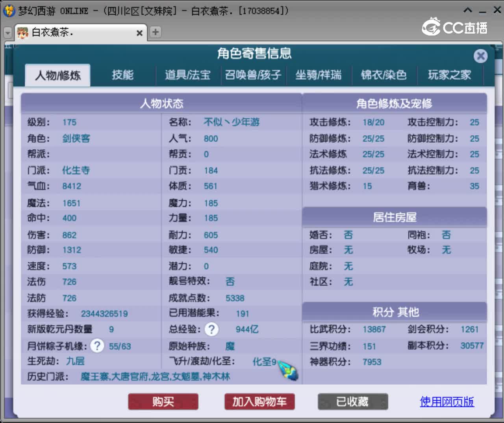Click the game icon in title bar
Image resolution: width=504 pixels, height=423 pixels.
[x=9, y=11]
